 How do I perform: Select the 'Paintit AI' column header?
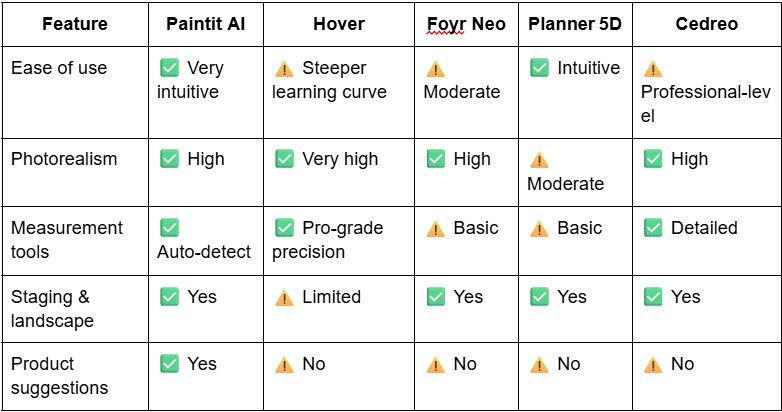click(205, 24)
